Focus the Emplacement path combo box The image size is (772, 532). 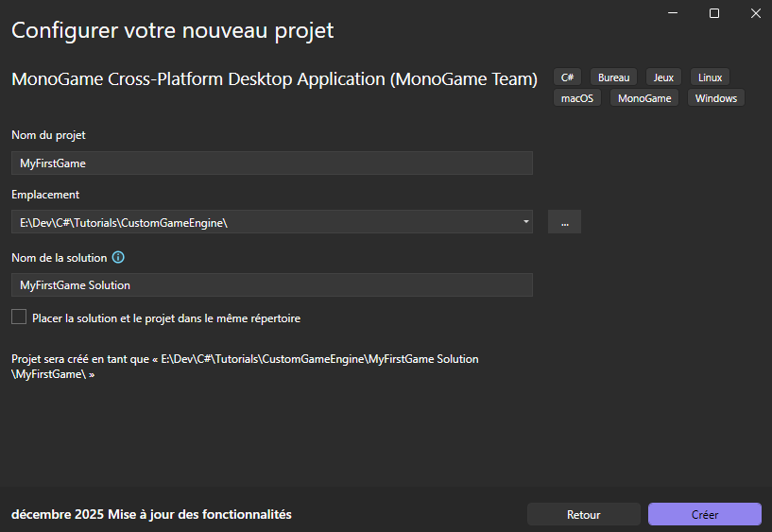(272, 222)
